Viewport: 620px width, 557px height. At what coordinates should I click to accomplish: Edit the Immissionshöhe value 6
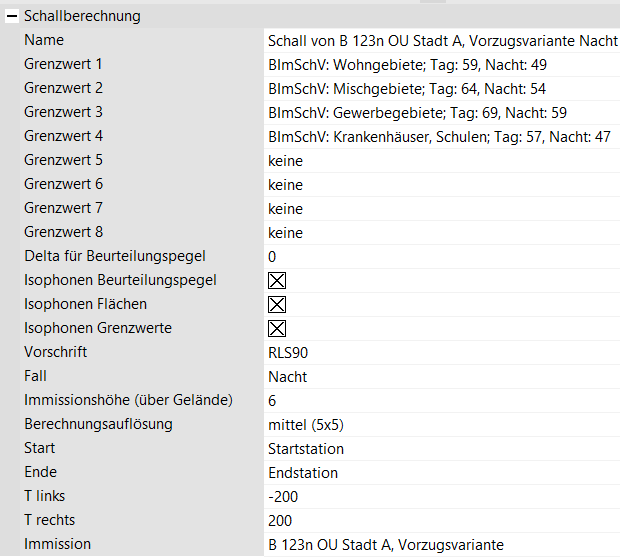[x=440, y=401]
